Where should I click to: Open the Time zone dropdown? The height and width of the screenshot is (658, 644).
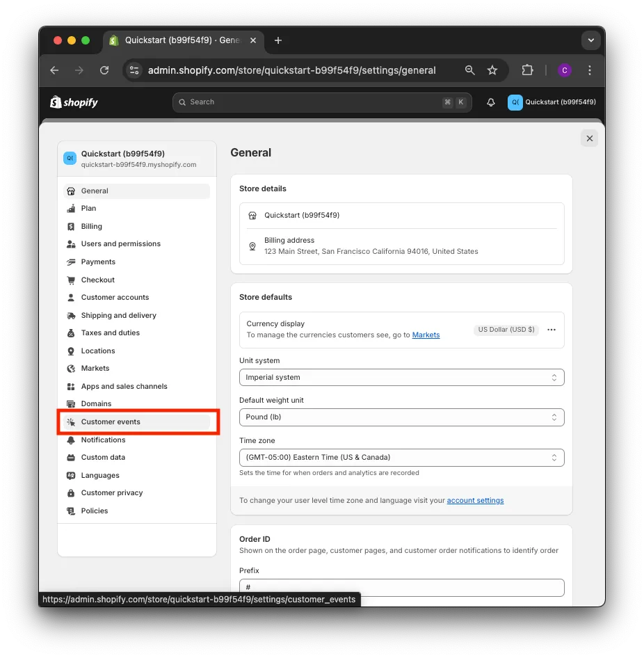(x=401, y=458)
